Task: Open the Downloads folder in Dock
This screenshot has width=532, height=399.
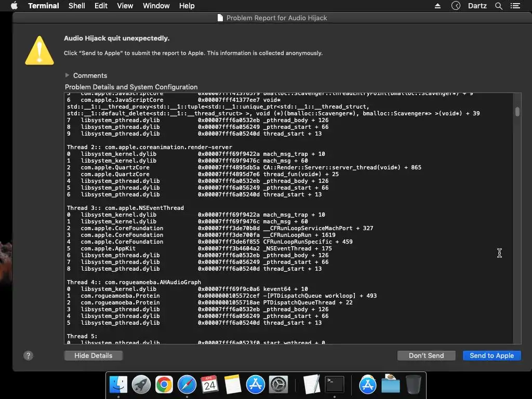Action: click(x=391, y=384)
